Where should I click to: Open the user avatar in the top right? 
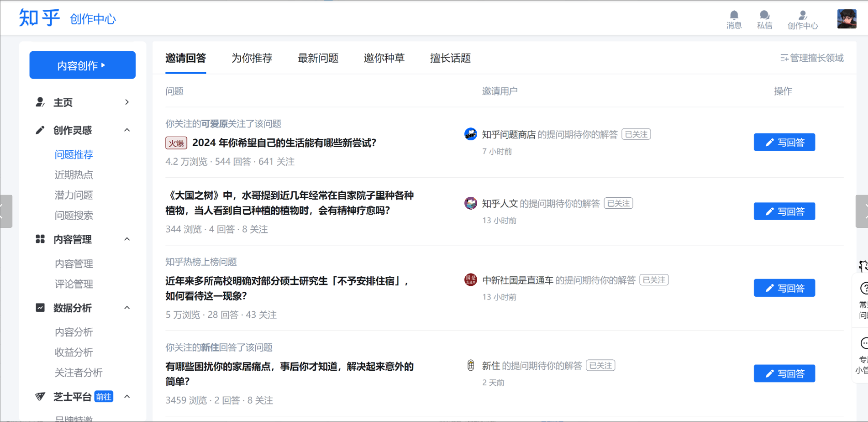tap(847, 19)
